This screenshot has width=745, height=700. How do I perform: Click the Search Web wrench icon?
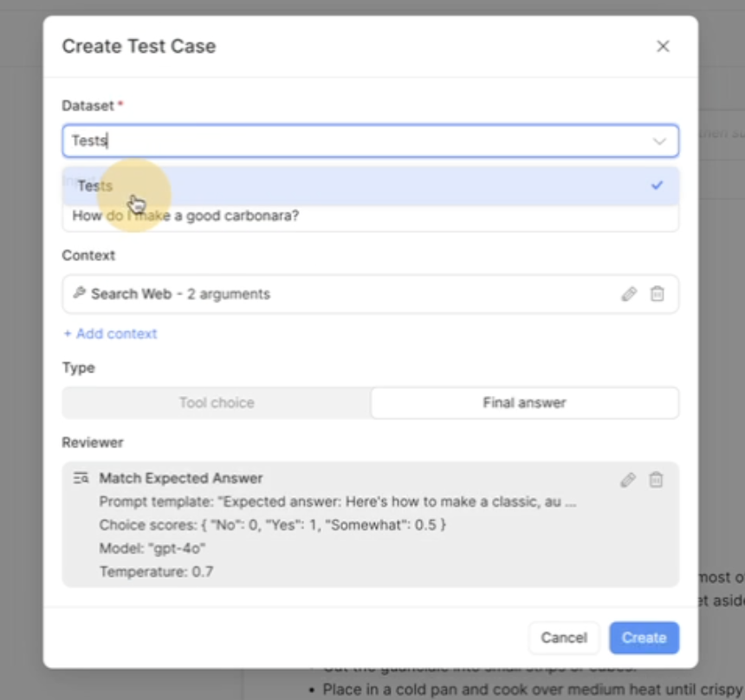click(79, 294)
